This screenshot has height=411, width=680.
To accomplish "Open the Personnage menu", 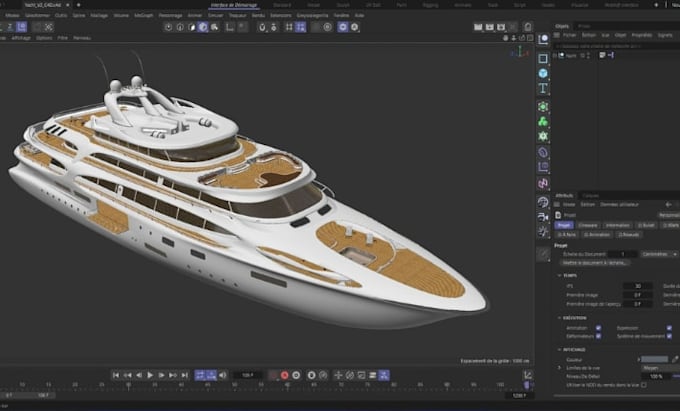I will coord(170,15).
